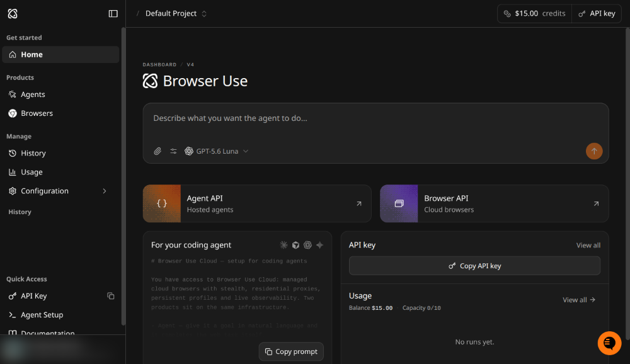Viewport: 630px width, 364px height.
Task: Click the key icon beside API Key in sidebar
Action: pos(13,296)
